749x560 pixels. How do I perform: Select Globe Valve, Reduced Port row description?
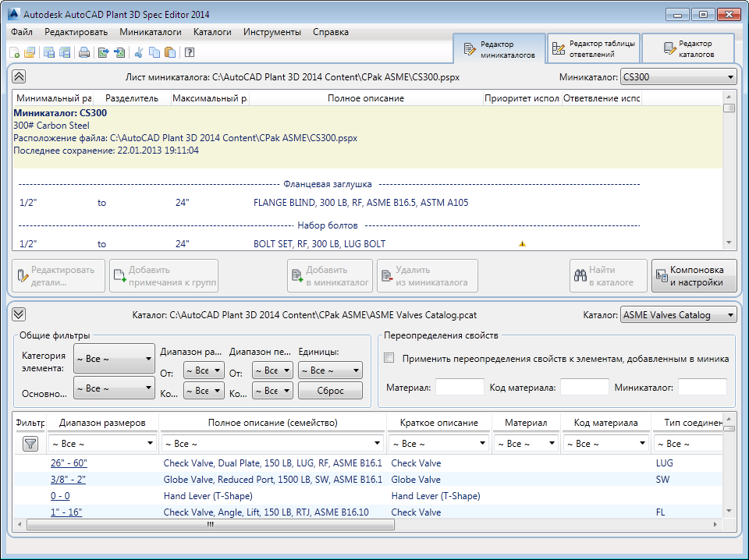click(x=272, y=480)
